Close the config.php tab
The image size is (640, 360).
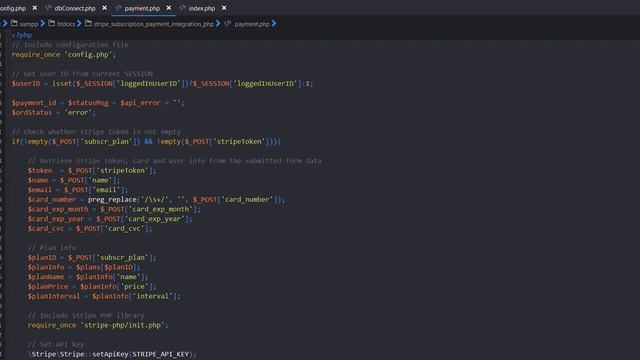[x=35, y=8]
